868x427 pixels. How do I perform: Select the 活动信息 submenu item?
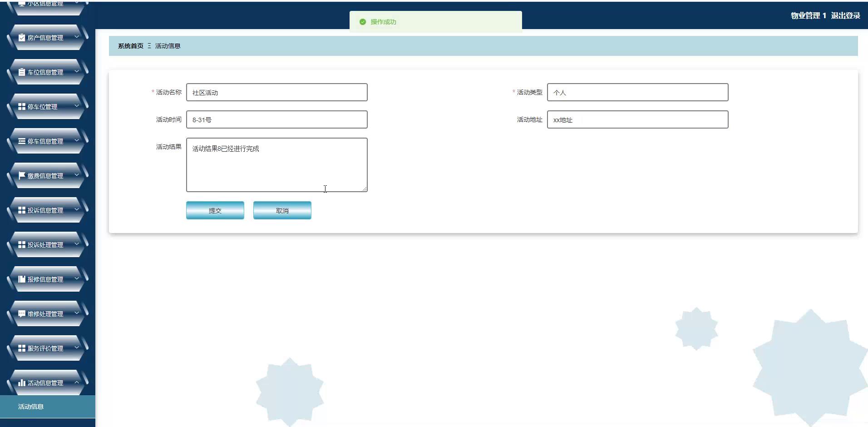pyautogui.click(x=48, y=407)
